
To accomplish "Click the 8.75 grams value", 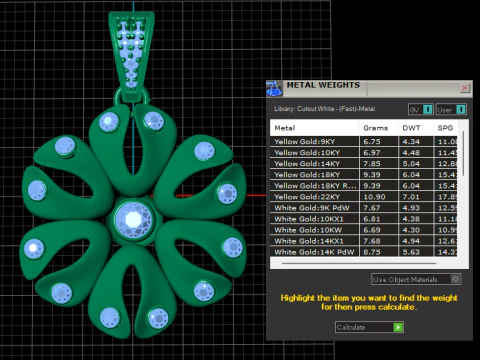I will click(372, 252).
